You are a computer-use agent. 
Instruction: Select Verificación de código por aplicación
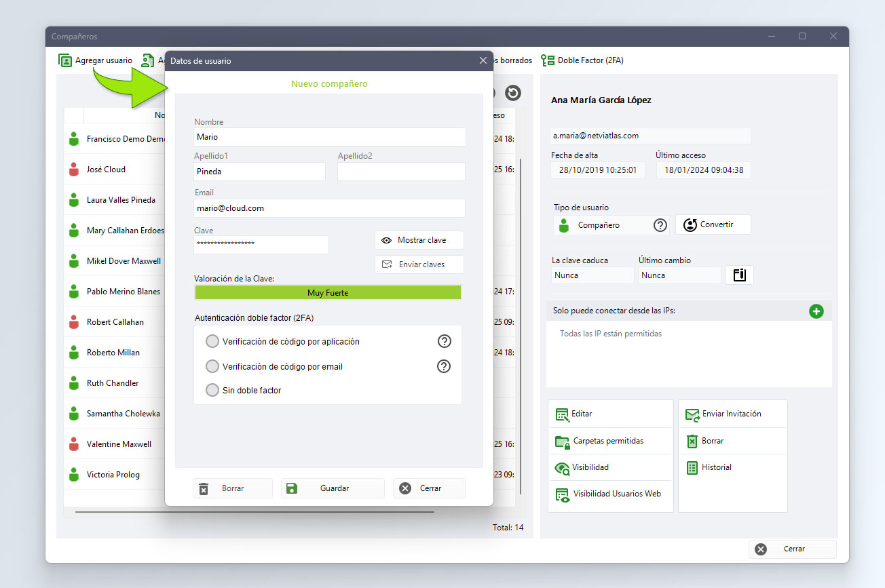point(212,341)
